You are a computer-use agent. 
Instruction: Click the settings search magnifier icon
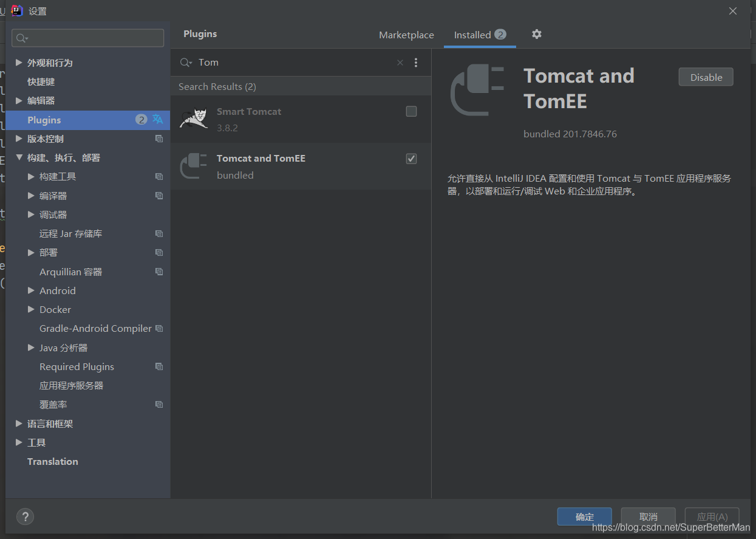point(22,38)
